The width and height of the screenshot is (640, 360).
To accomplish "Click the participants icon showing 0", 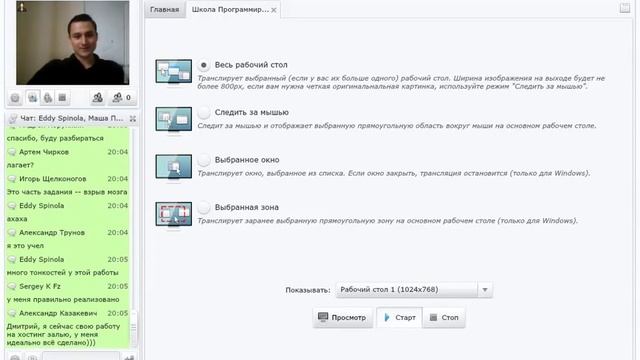I will pyautogui.click(x=121, y=98).
